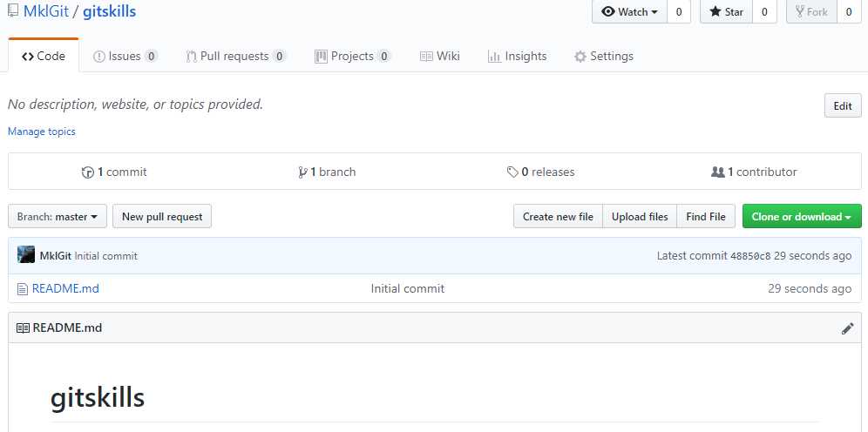
Task: Open the Watch dropdown button
Action: tap(630, 11)
